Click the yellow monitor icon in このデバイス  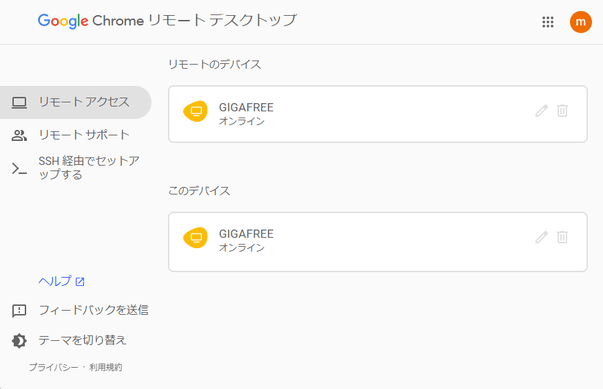click(x=196, y=238)
